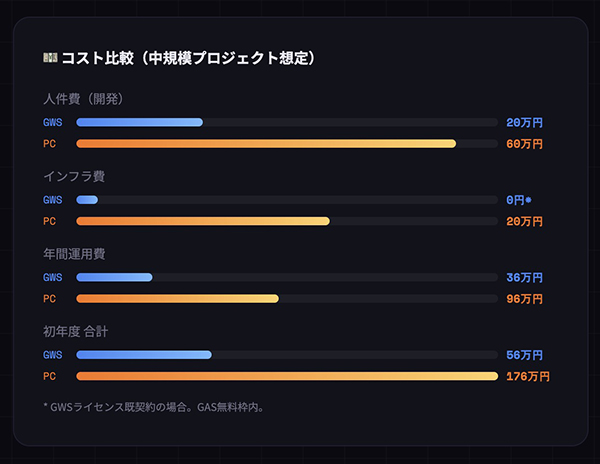This screenshot has width=600, height=464.
Task: Click the PC bar under インフラ費
Action: click(203, 221)
